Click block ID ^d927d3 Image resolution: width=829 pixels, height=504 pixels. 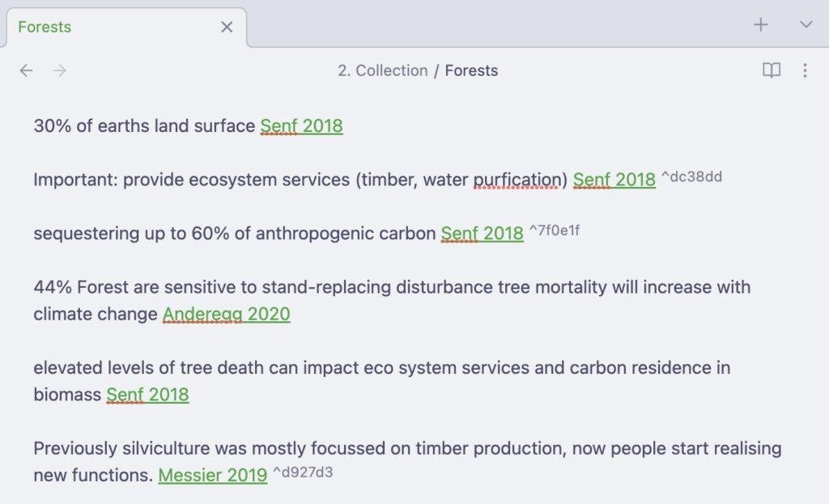click(x=303, y=472)
